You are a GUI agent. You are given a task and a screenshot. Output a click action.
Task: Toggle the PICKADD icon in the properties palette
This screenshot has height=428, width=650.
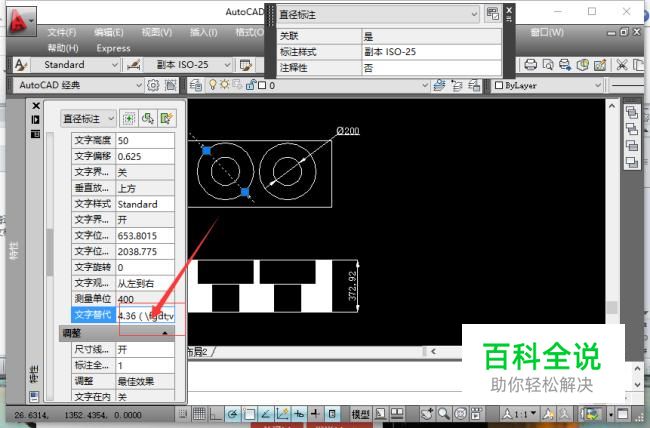click(x=129, y=119)
